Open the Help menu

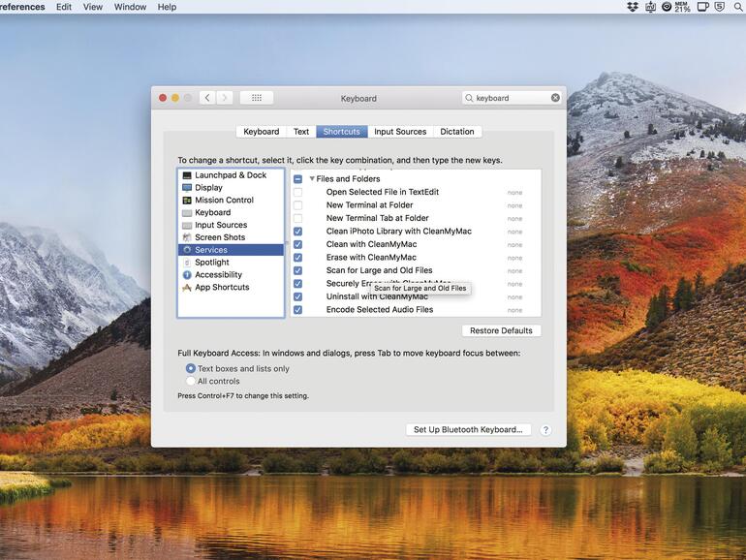click(167, 7)
